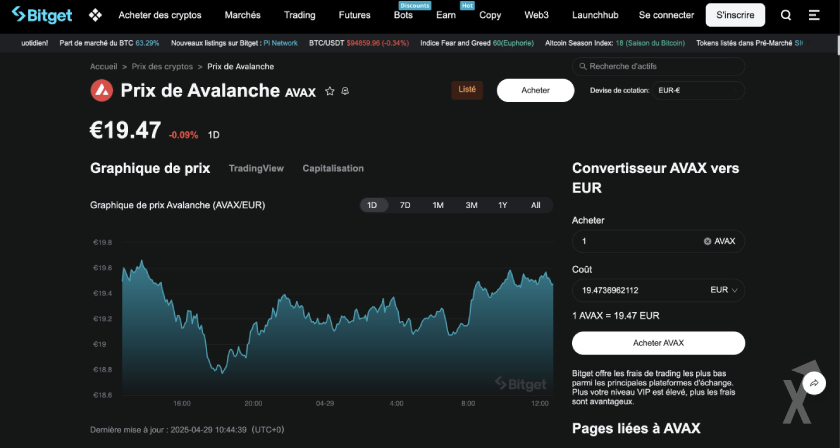Select the 1D chart timeframe

372,205
